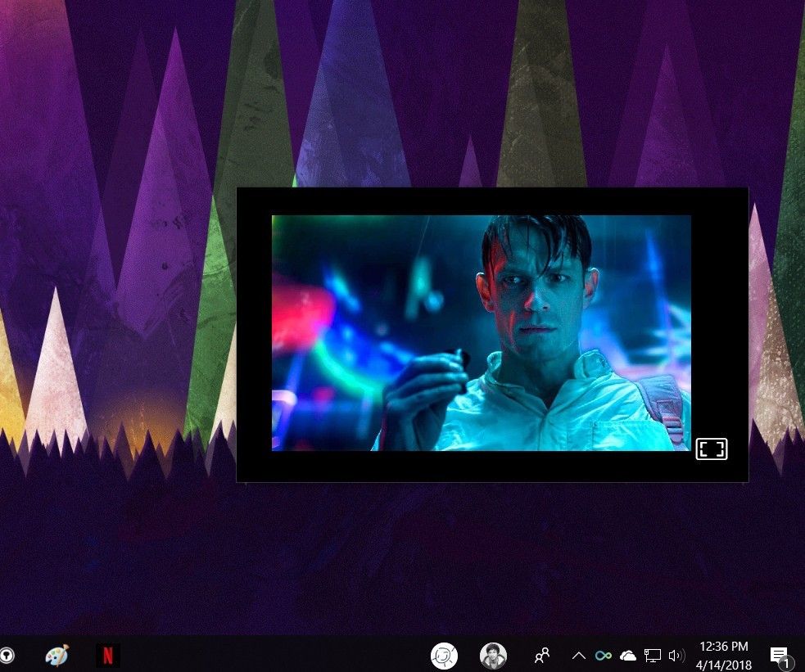Viewport: 805px width, 672px height.
Task: Open the Action Center notifications icon
Action: [x=780, y=656]
